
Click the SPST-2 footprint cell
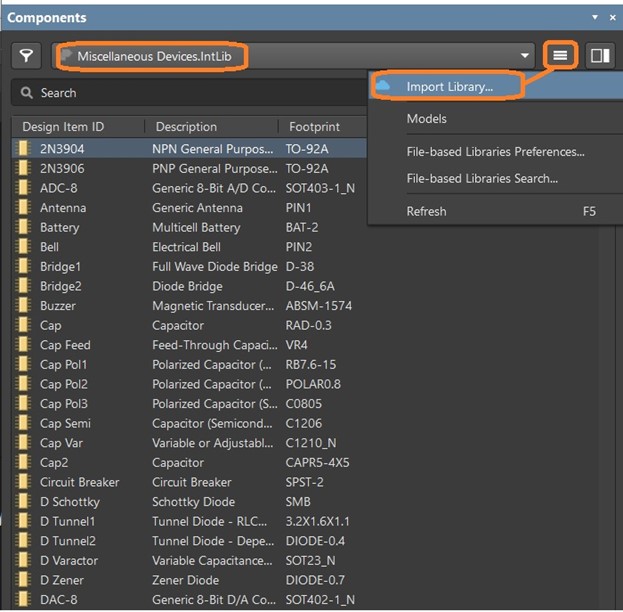(304, 482)
